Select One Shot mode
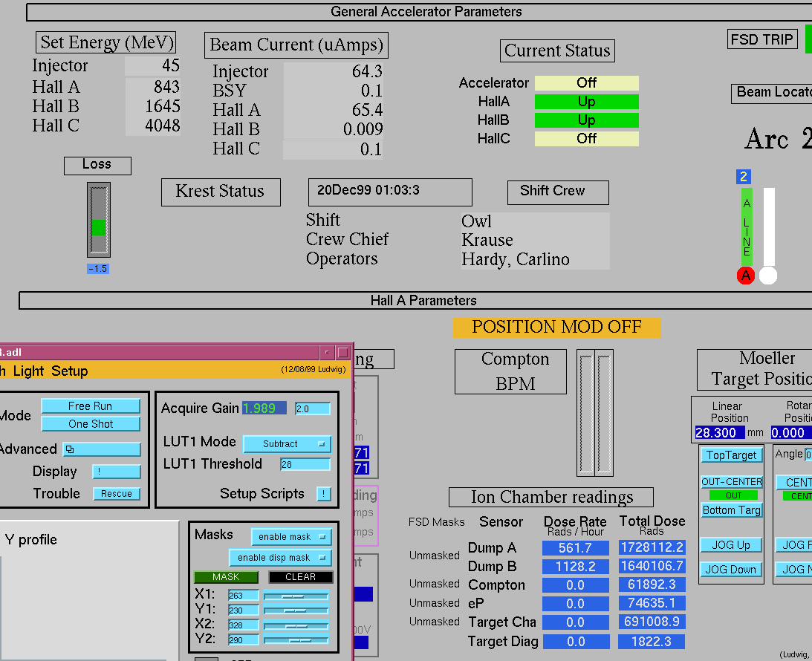The height and width of the screenshot is (661, 812). click(x=90, y=424)
